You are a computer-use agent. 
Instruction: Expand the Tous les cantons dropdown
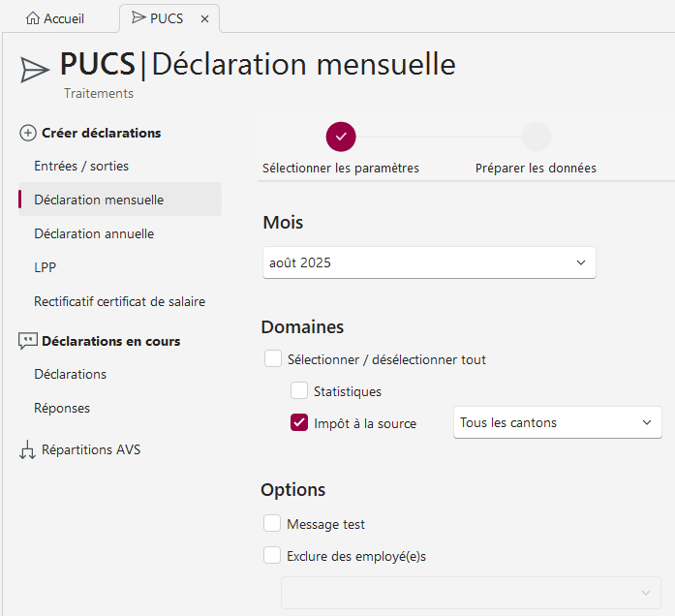(x=557, y=422)
